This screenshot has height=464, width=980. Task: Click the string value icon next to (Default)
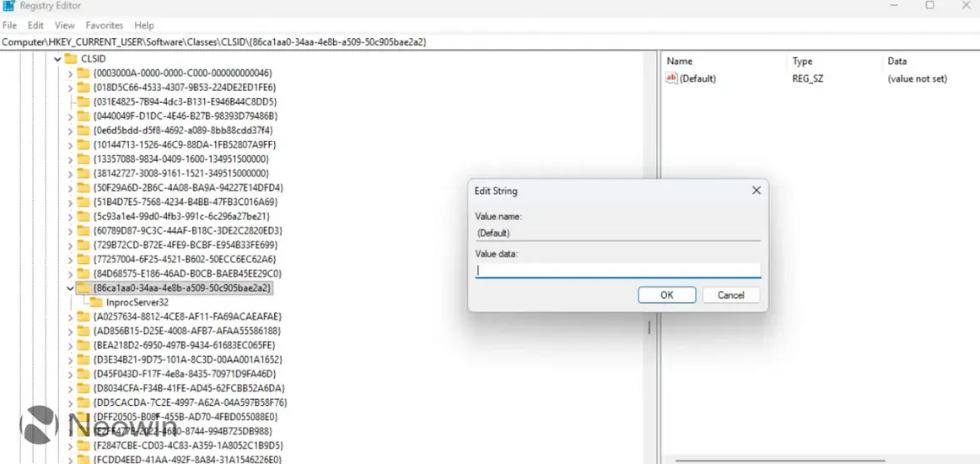(672, 78)
